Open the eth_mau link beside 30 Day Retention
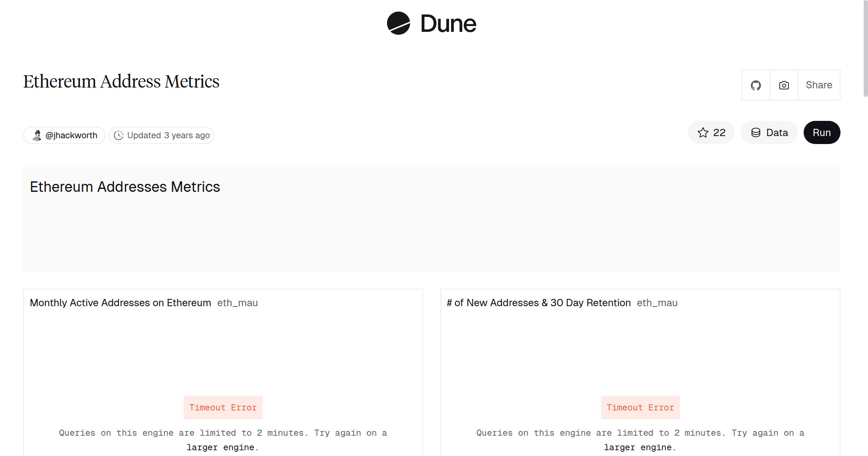This screenshot has height=456, width=868. (x=657, y=303)
